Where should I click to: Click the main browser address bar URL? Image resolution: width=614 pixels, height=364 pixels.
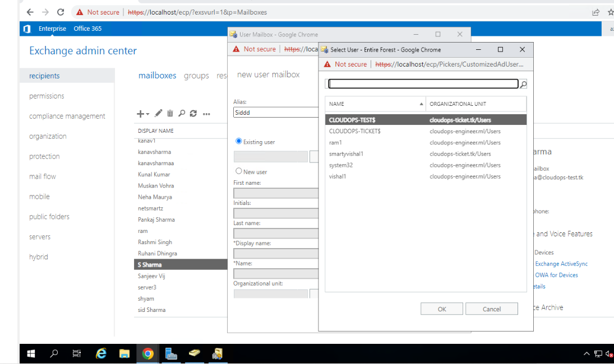pos(197,12)
